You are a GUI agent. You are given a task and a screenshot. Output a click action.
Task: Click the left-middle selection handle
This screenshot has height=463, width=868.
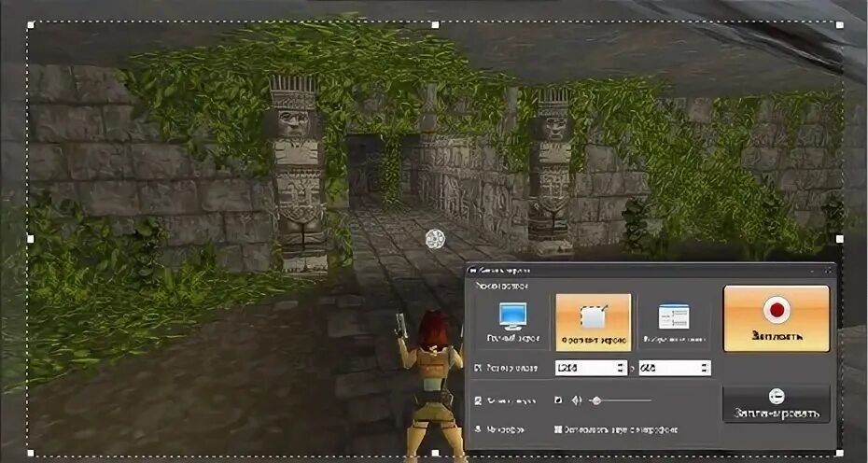click(31, 239)
